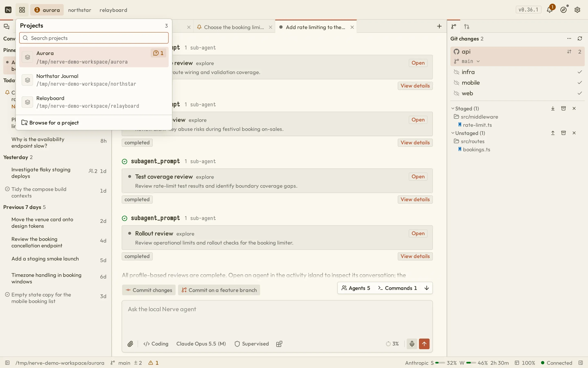Open the main branch dropdown
588x368 pixels.
[x=467, y=61]
